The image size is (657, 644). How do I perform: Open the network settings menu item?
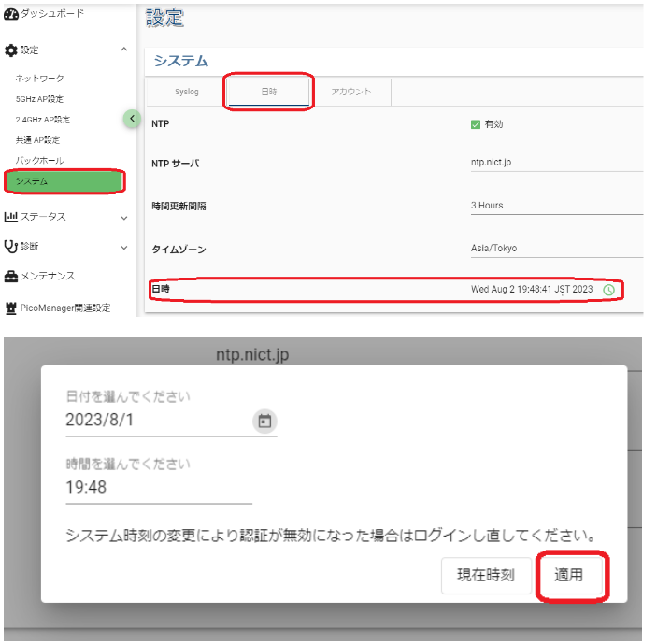click(40, 79)
